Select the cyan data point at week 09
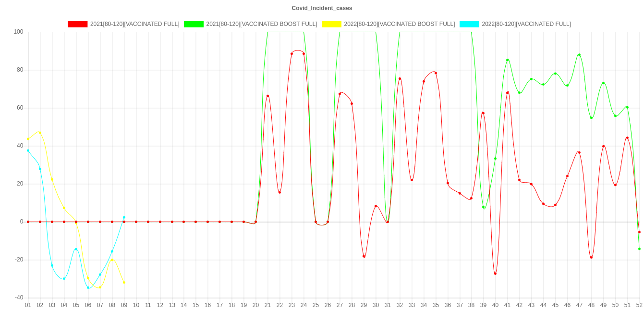The width and height of the screenshot is (644, 322). [x=124, y=217]
